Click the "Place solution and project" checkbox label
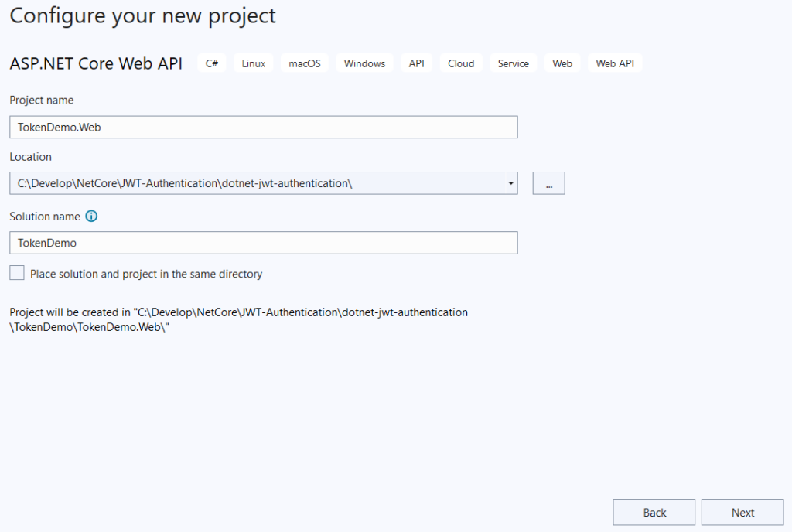 (146, 274)
